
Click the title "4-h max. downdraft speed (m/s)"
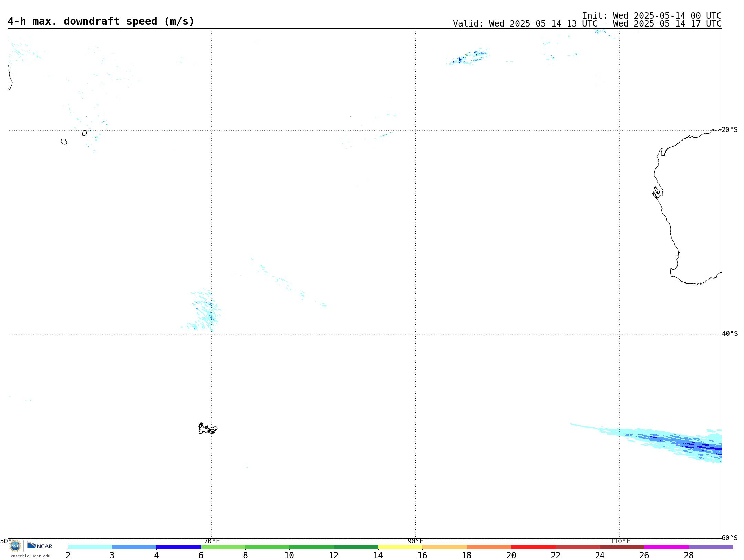coord(101,21)
